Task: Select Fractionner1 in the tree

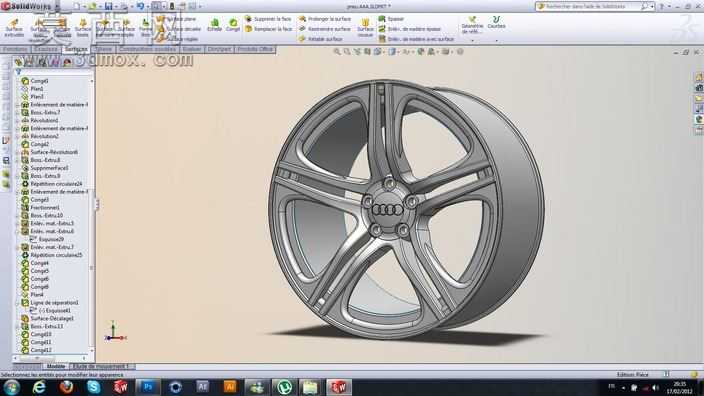Action: click(41, 207)
